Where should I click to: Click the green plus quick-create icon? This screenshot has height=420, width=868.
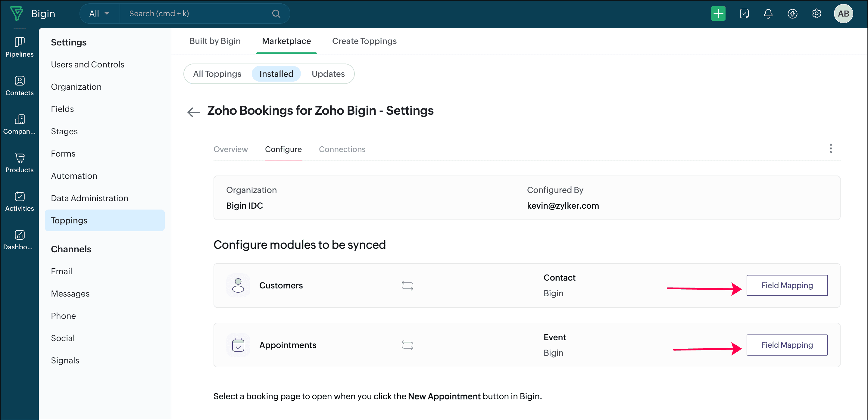click(718, 14)
